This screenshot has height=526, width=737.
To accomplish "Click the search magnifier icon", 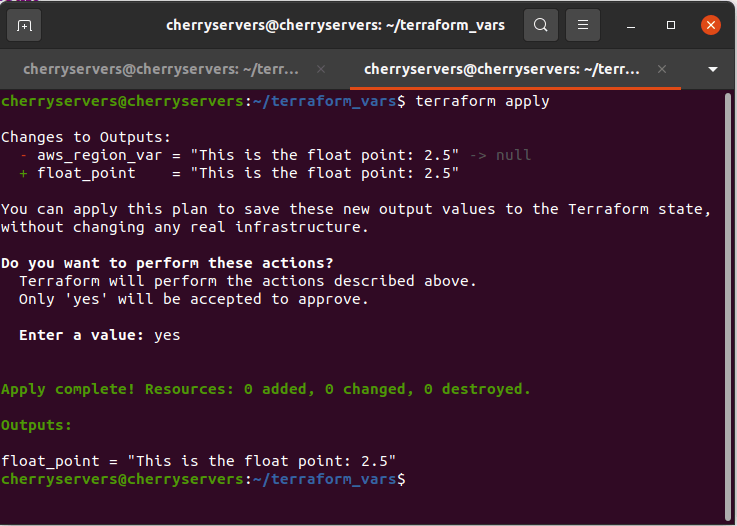I will click(x=540, y=25).
